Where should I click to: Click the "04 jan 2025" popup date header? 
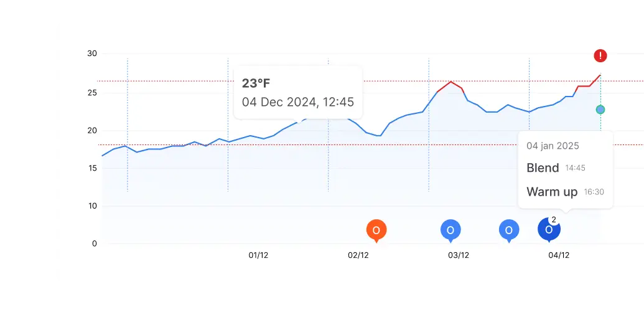[553, 146]
